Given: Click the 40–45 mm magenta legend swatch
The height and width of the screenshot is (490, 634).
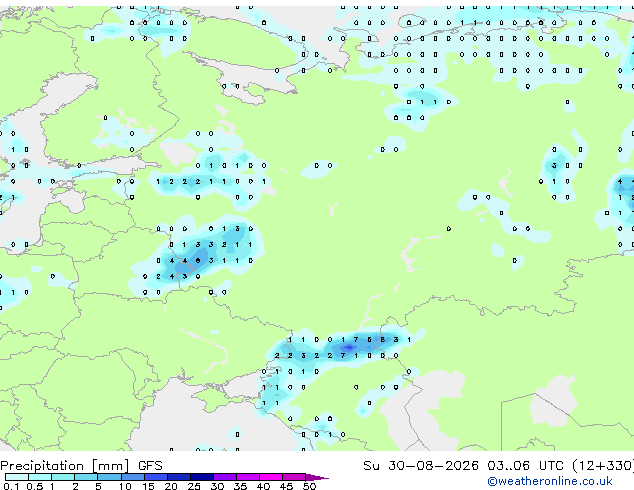Looking at the screenshot, I should [270, 477].
